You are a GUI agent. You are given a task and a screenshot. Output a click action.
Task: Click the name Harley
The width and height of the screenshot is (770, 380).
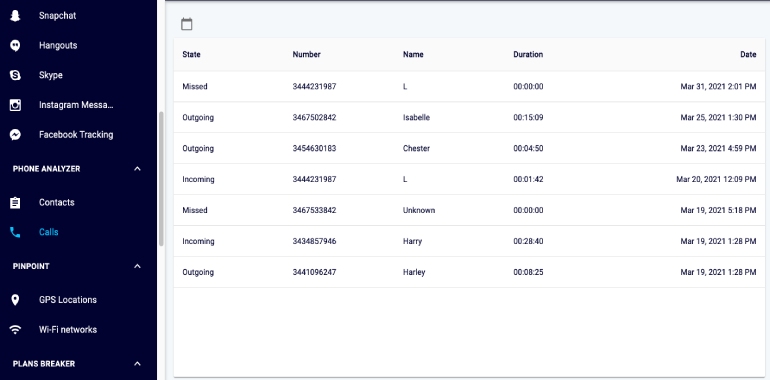(x=414, y=272)
